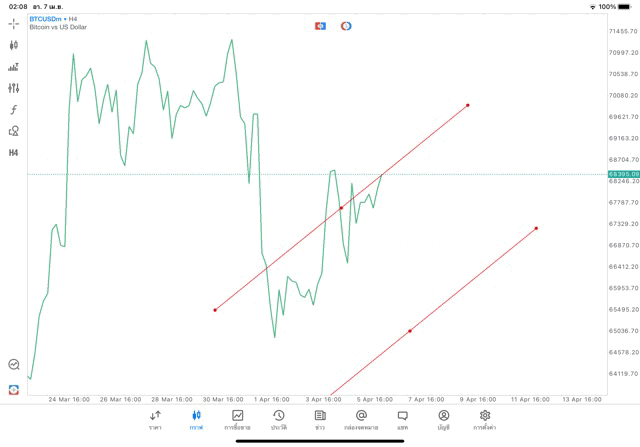Open the ประวัติ (History) tab
640x447 pixels.
coord(279,419)
